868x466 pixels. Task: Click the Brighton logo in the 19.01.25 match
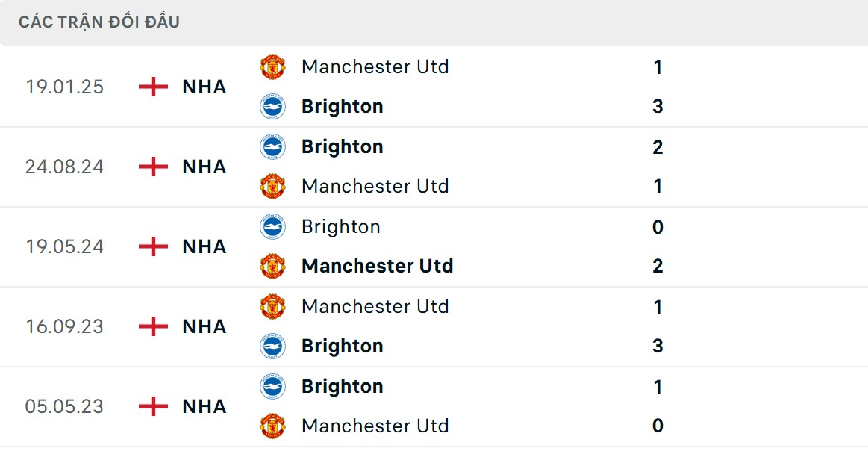coord(273,106)
